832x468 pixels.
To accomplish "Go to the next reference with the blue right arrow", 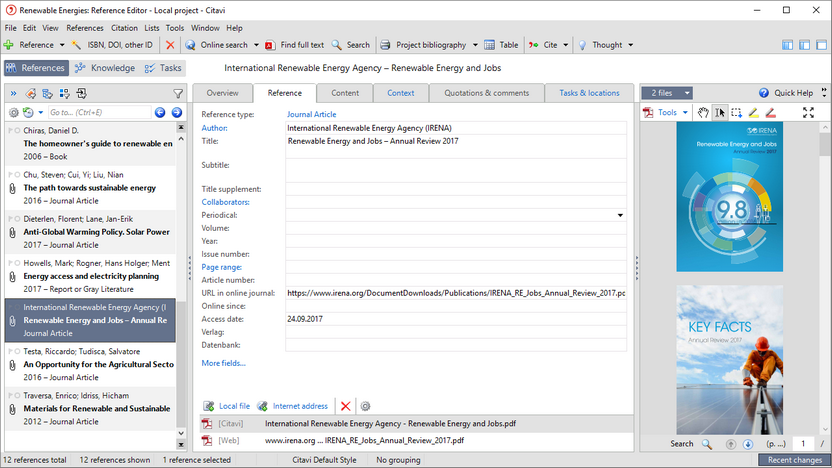I will coord(177,112).
